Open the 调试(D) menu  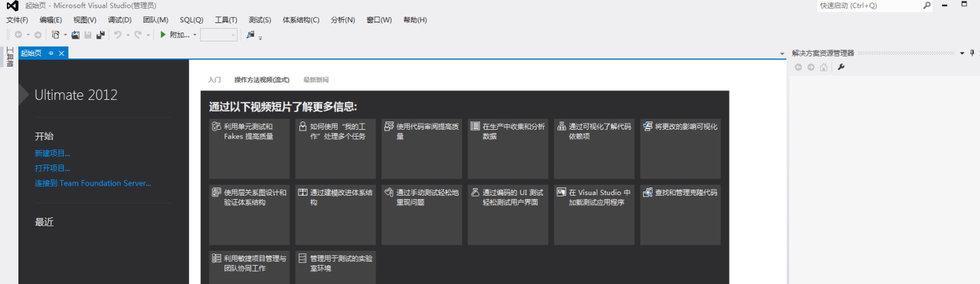pyautogui.click(x=120, y=20)
